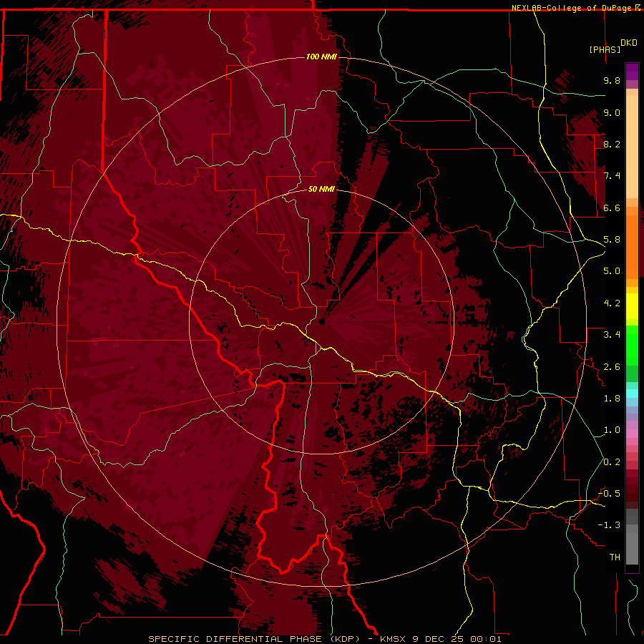Click the Specific Differential Phase (KDP) title text
The width and height of the screenshot is (644, 644).
254,639
